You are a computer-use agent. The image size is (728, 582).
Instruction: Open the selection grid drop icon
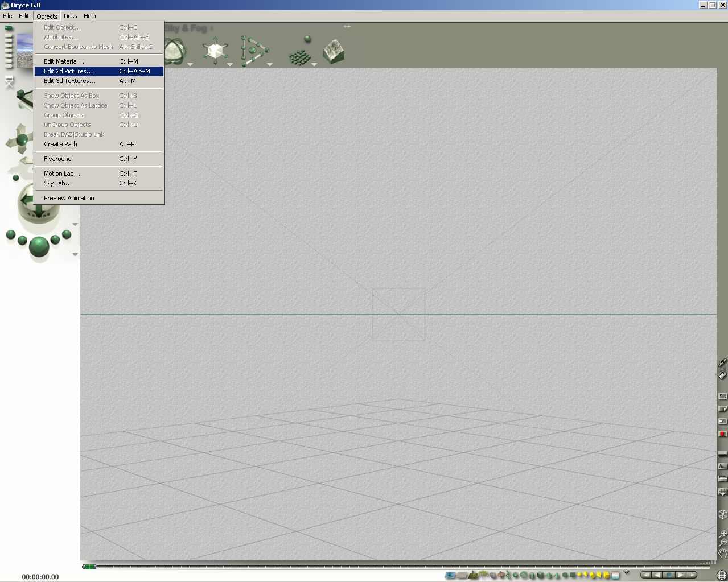point(722,492)
